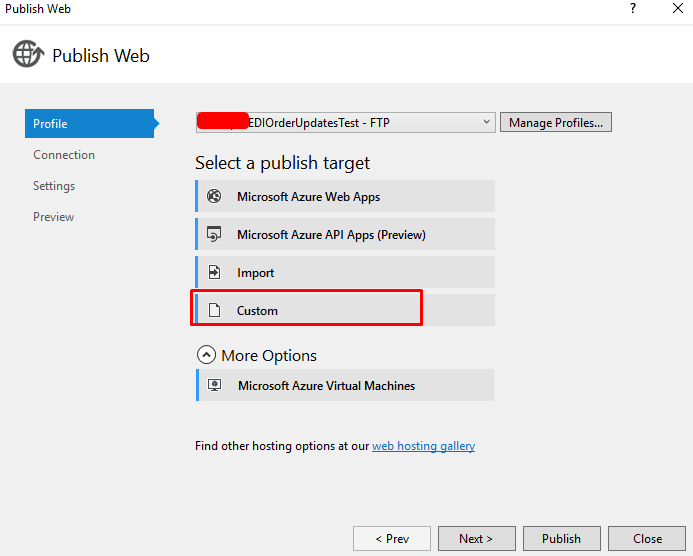Click the Azure Web Apps globe icon
The height and width of the screenshot is (556, 693).
coord(214,196)
